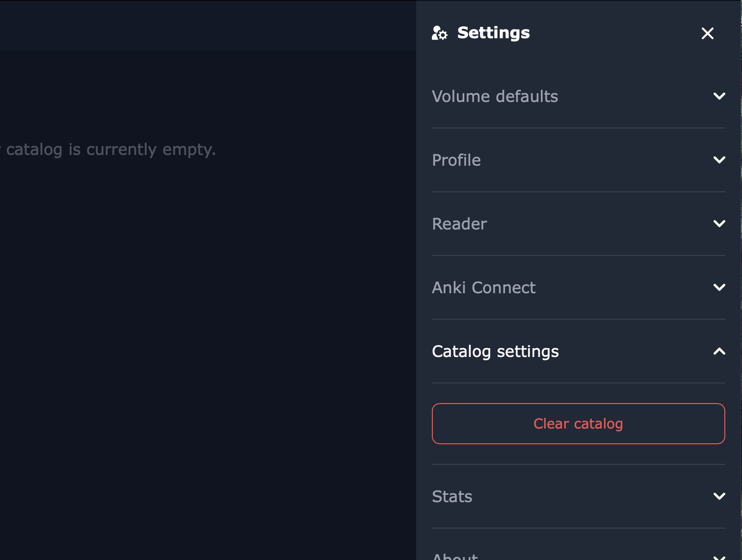Click the Settings title text
Screen dimensions: 742x560
(x=493, y=33)
